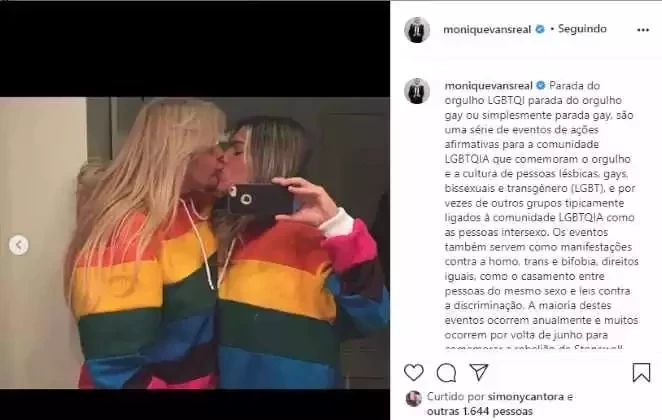Share post via the paper plane icon
Image resolution: width=662 pixels, height=420 pixels.
[x=479, y=372]
